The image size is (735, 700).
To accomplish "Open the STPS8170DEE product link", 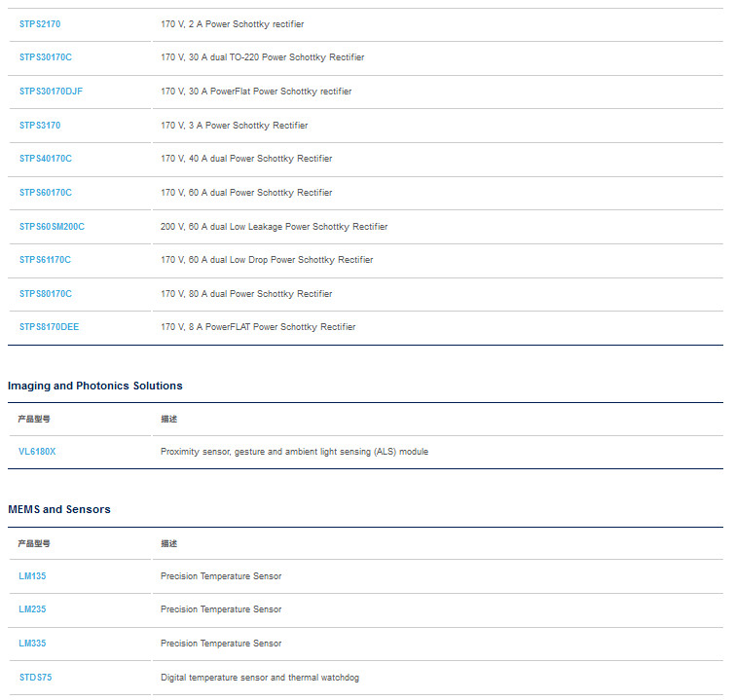I will pyautogui.click(x=50, y=327).
